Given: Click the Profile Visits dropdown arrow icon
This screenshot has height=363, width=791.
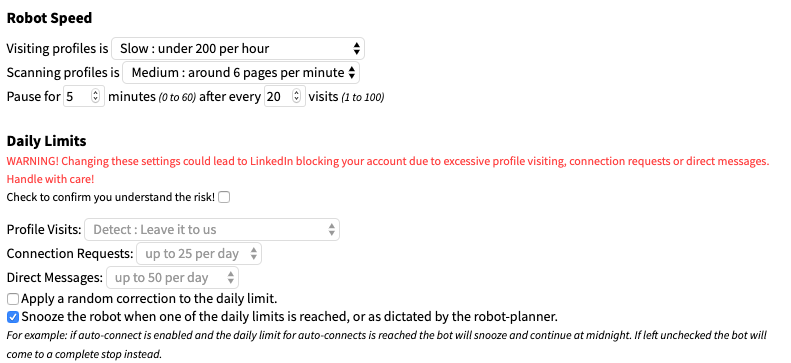Looking at the screenshot, I should [331, 229].
